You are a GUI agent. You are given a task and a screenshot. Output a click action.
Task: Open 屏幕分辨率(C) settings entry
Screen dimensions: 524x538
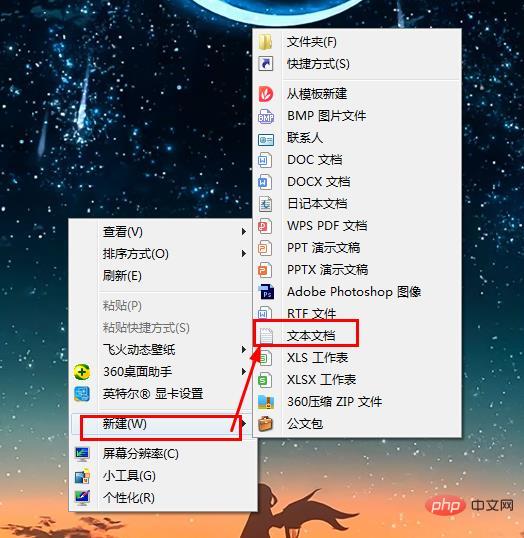(141, 454)
